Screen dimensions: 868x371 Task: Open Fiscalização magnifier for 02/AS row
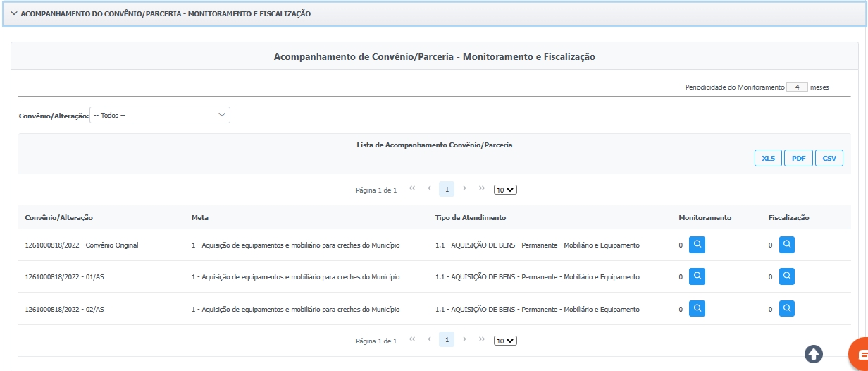click(787, 308)
